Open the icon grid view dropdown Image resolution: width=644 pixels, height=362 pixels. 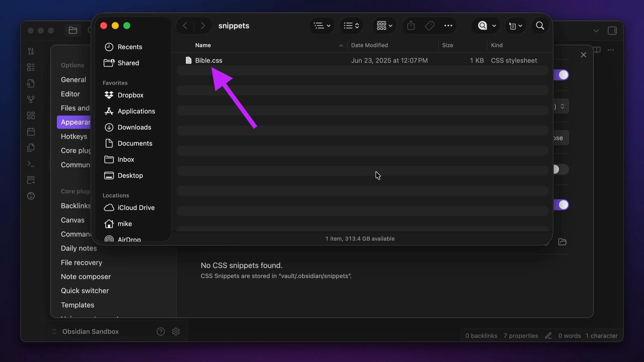pyautogui.click(x=384, y=26)
